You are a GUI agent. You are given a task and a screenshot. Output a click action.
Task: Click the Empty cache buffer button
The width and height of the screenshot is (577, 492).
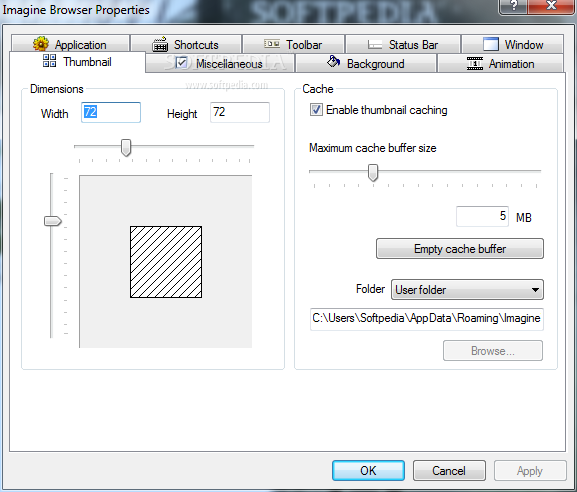point(460,249)
